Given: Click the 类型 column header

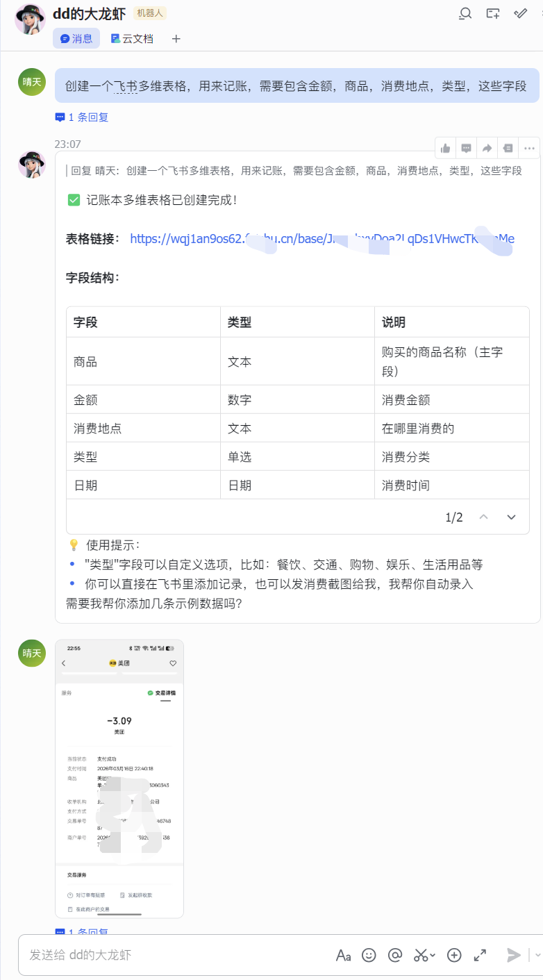Looking at the screenshot, I should coord(297,322).
